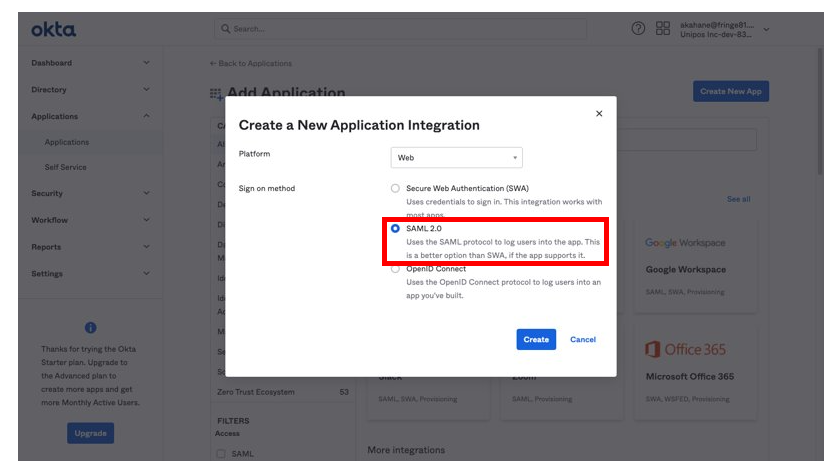
Task: Click the info icon above upgrade message
Action: (91, 328)
